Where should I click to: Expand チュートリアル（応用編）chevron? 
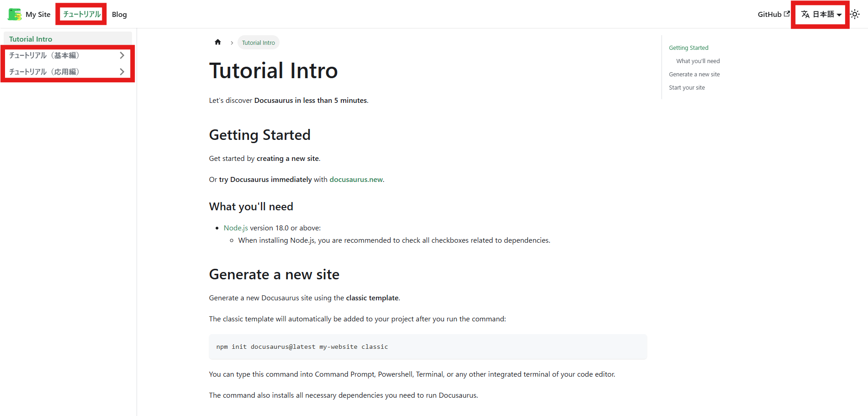point(122,72)
